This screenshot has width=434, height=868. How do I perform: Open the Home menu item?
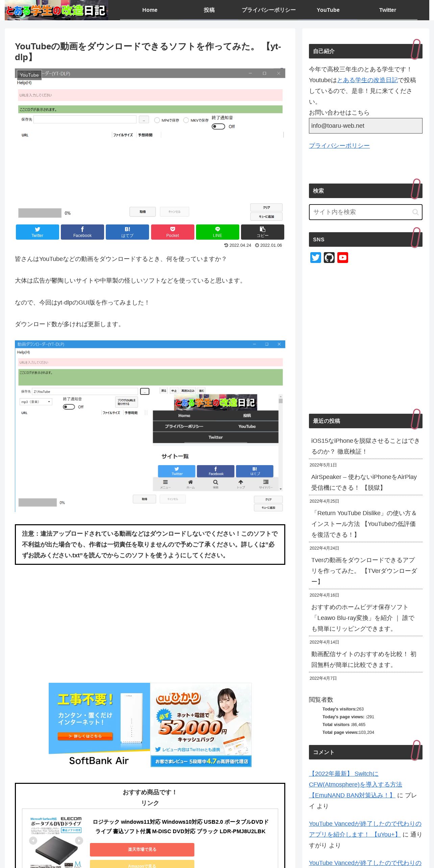(x=150, y=10)
